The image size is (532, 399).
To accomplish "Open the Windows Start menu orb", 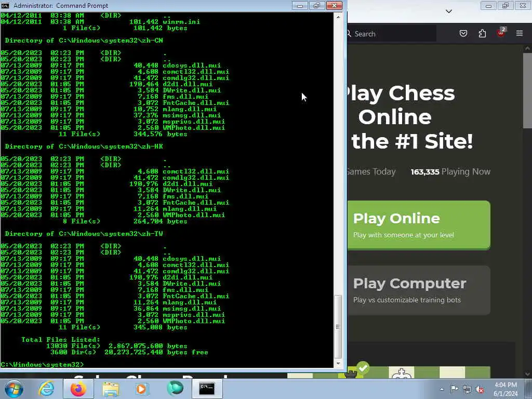I will (14, 389).
